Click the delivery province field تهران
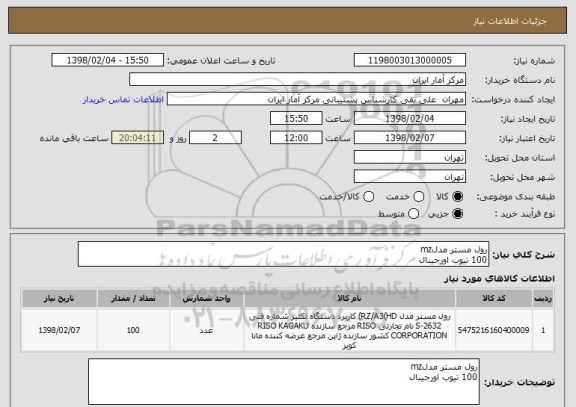The width and height of the screenshot is (576, 407). [410, 158]
